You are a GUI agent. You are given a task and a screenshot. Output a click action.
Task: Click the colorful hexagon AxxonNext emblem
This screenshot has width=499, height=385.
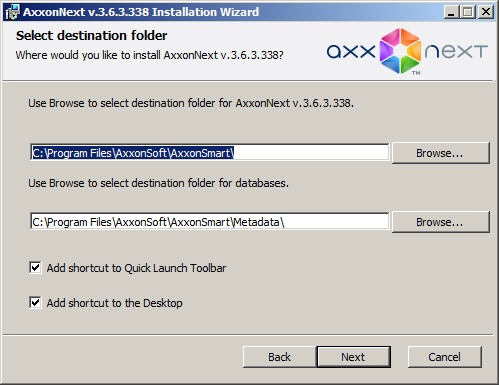click(400, 51)
